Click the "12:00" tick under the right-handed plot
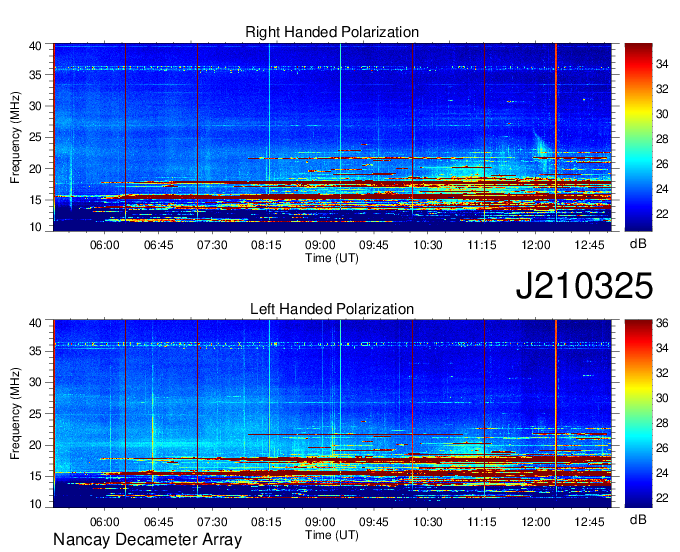680x552 pixels. pyautogui.click(x=536, y=245)
